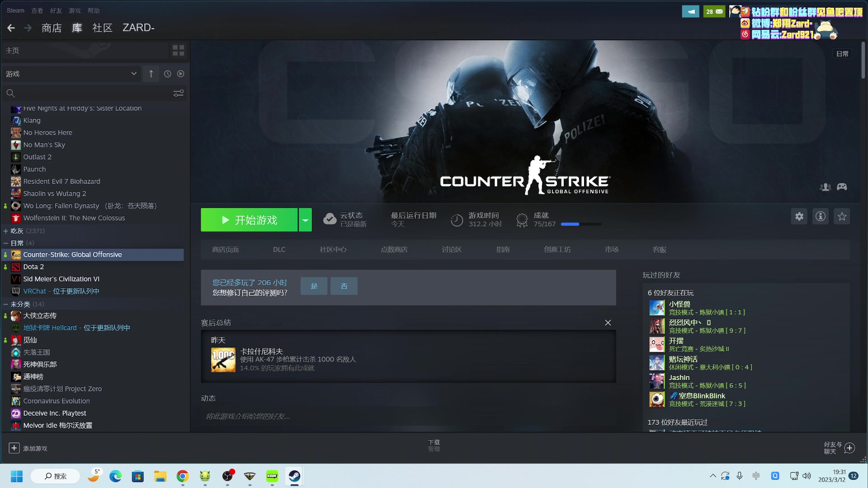Viewport: 868px width, 488px height.
Task: Open the games category filter dropdown
Action: 134,74
